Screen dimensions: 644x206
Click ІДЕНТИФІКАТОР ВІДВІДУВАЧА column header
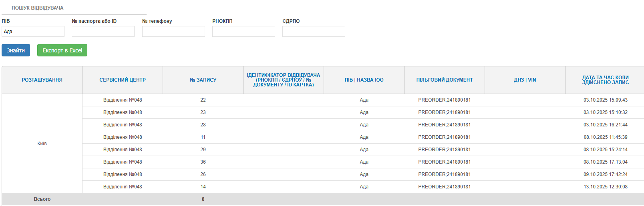tap(284, 80)
